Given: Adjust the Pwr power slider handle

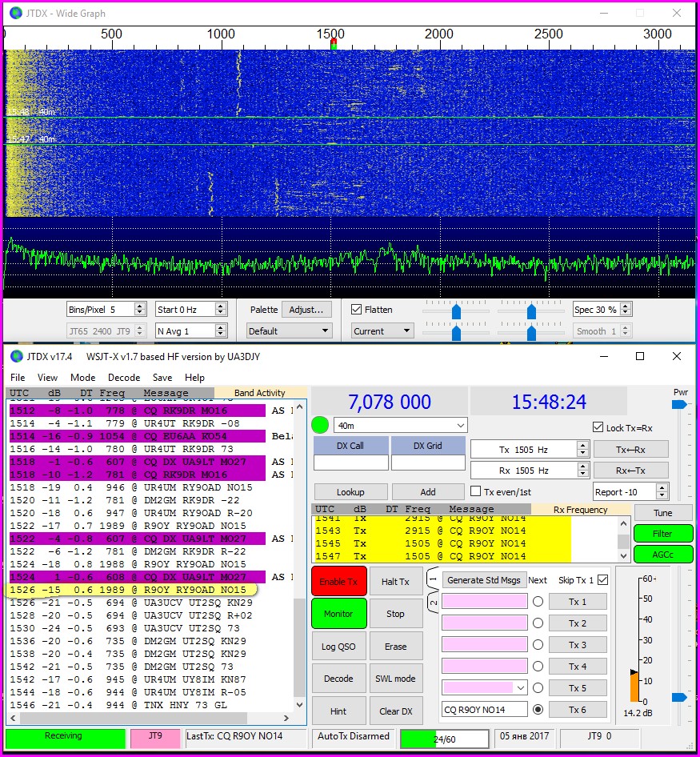Looking at the screenshot, I should [x=678, y=405].
